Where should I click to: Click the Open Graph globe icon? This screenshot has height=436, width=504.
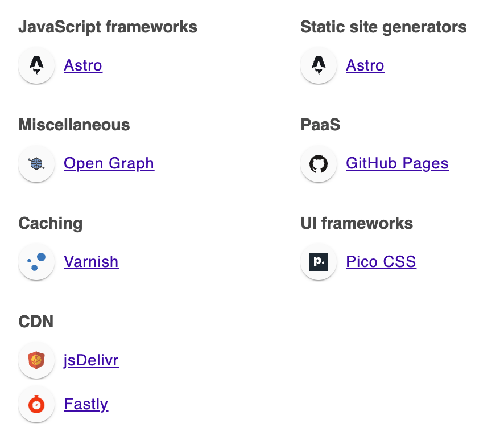tap(36, 164)
